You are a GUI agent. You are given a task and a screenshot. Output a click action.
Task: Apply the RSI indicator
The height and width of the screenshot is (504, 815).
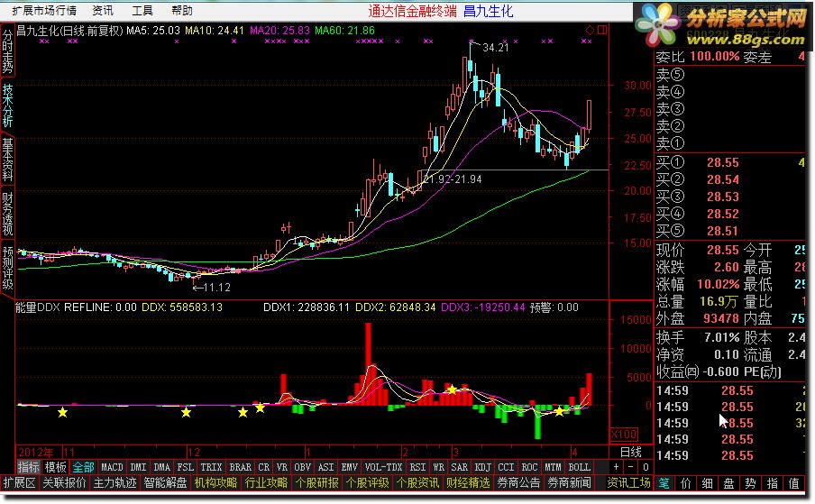tap(418, 467)
